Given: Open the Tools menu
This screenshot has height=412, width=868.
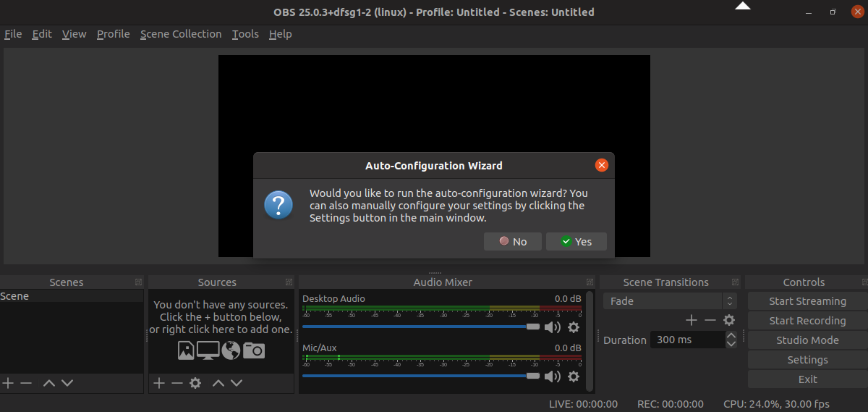Looking at the screenshot, I should [245, 34].
